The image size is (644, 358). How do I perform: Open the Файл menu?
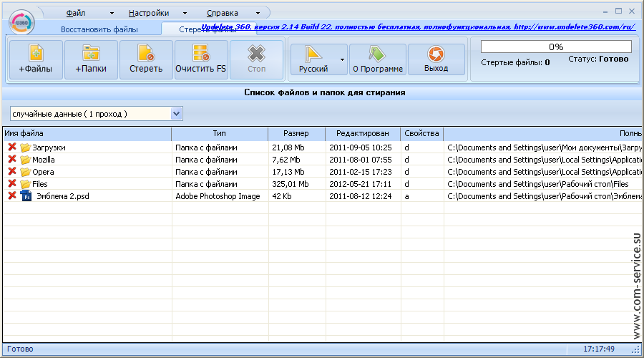[76, 13]
